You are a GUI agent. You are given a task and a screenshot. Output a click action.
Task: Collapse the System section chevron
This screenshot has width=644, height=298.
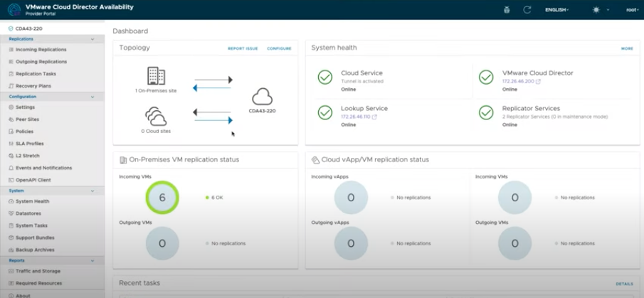93,191
